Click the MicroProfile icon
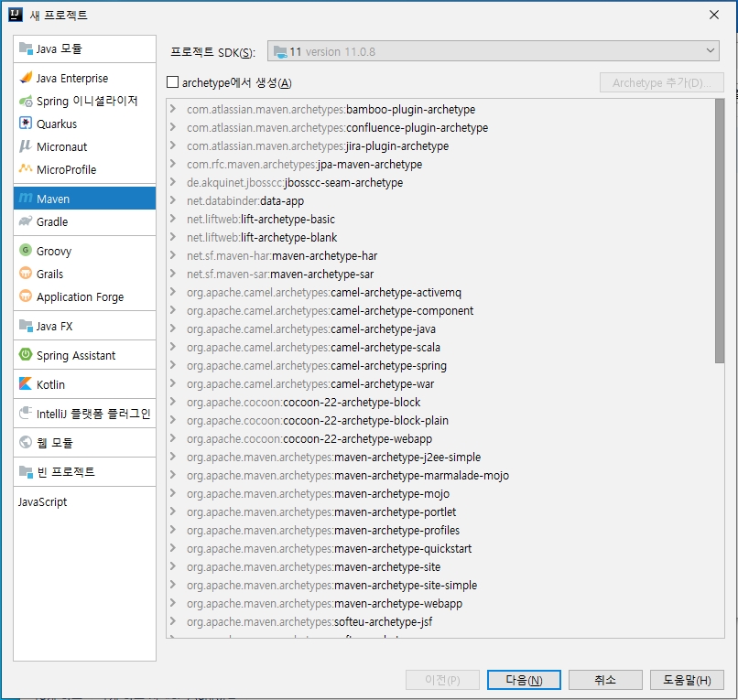This screenshot has width=738, height=700. (x=26, y=168)
